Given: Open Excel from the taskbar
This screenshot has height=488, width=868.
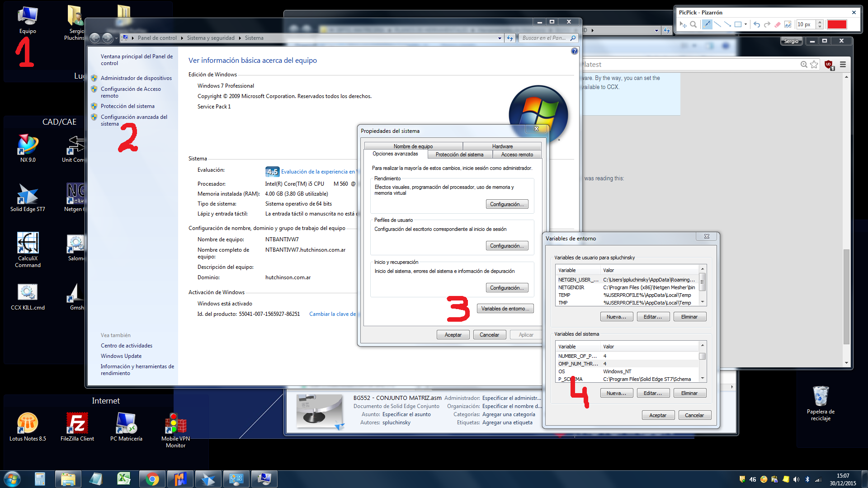Looking at the screenshot, I should click(x=124, y=479).
